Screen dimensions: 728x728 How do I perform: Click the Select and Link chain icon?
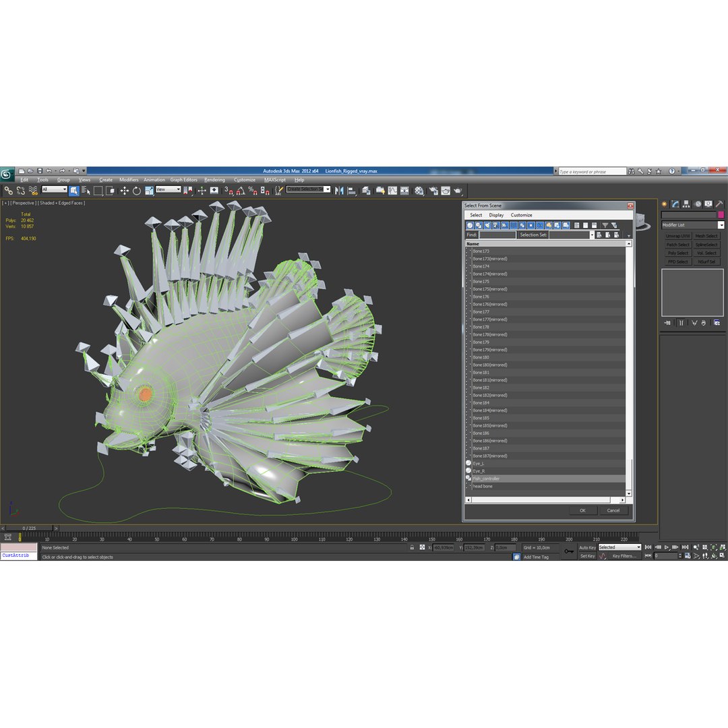point(8,190)
